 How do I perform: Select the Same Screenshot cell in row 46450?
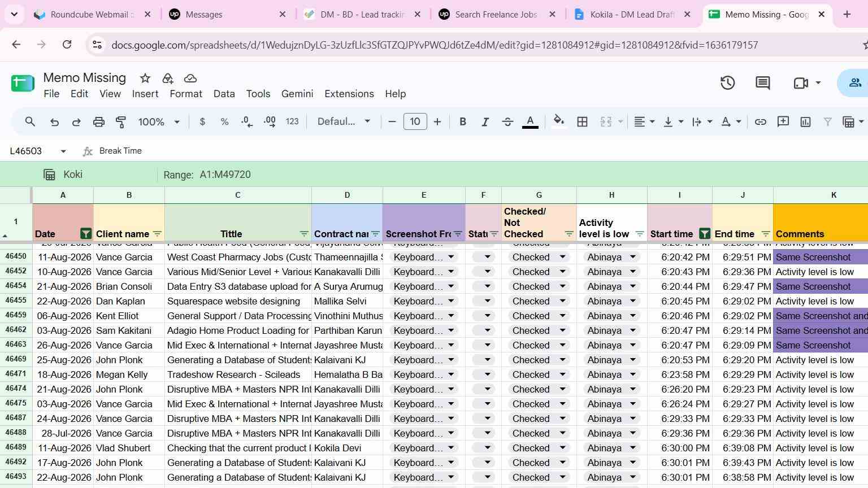pos(821,257)
